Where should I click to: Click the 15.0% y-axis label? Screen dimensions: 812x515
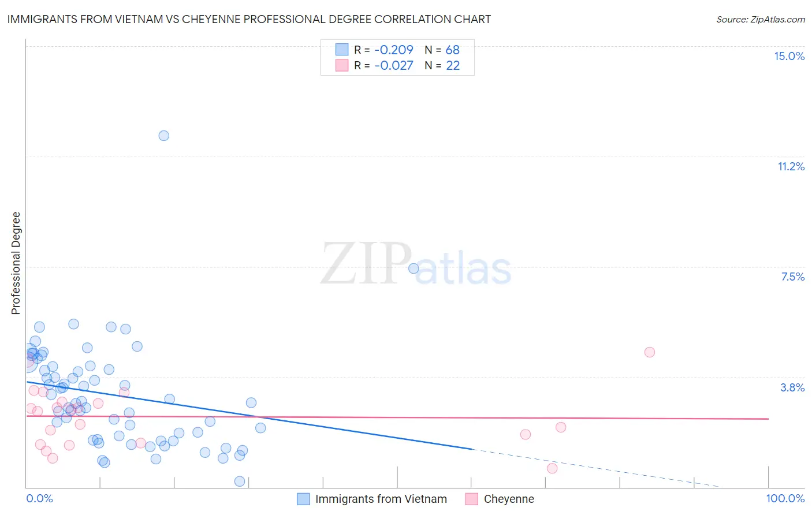789,56
